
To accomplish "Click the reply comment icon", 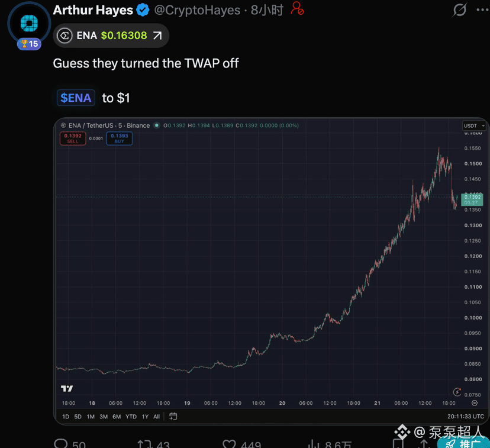I will pos(60,443).
